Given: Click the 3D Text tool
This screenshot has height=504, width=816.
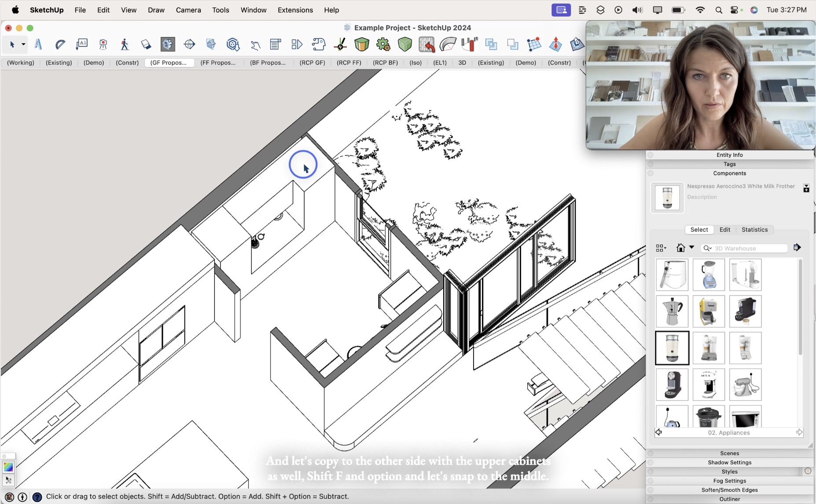Looking at the screenshot, I should (38, 44).
